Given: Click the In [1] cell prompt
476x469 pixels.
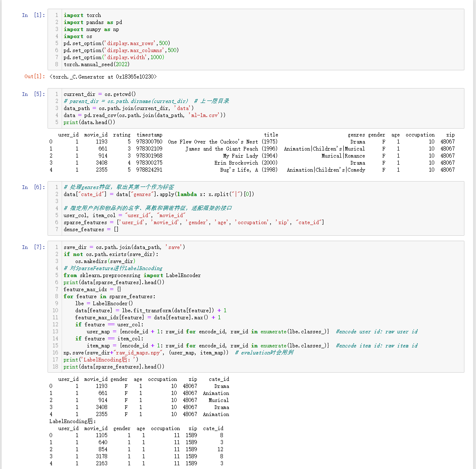Looking at the screenshot, I should point(33,15).
